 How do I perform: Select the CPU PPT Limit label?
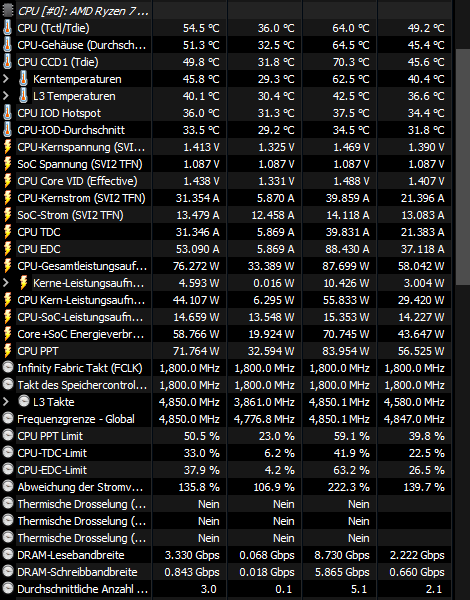click(x=50, y=436)
